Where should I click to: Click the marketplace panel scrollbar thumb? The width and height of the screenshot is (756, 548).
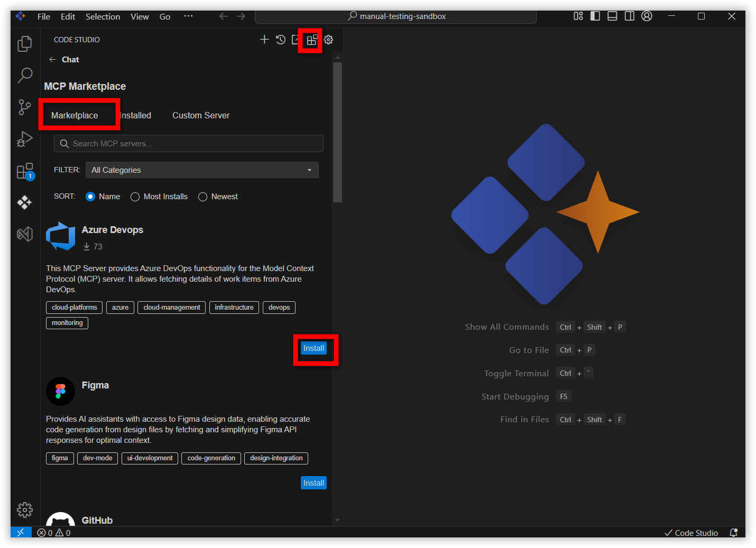tap(337, 132)
